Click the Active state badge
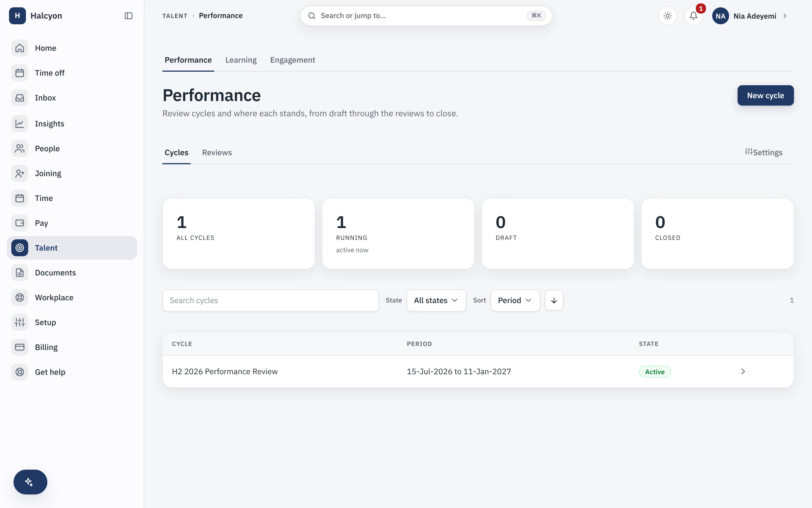 pos(655,372)
